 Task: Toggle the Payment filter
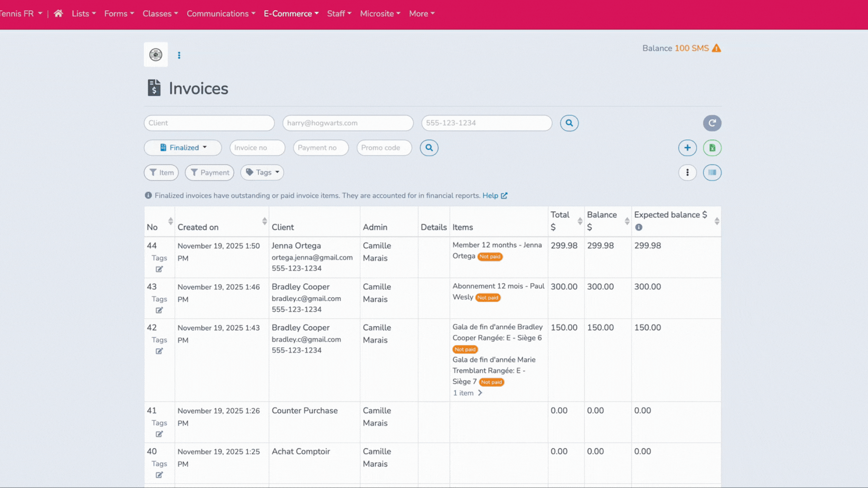[209, 172]
